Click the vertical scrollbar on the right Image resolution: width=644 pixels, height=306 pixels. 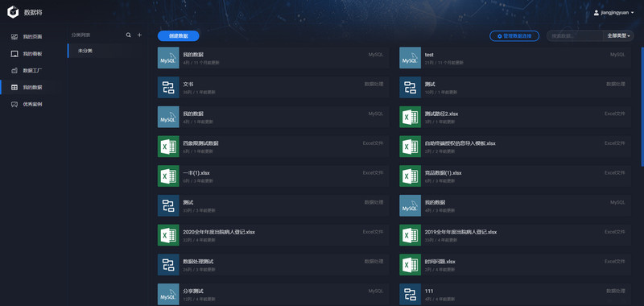(642, 107)
